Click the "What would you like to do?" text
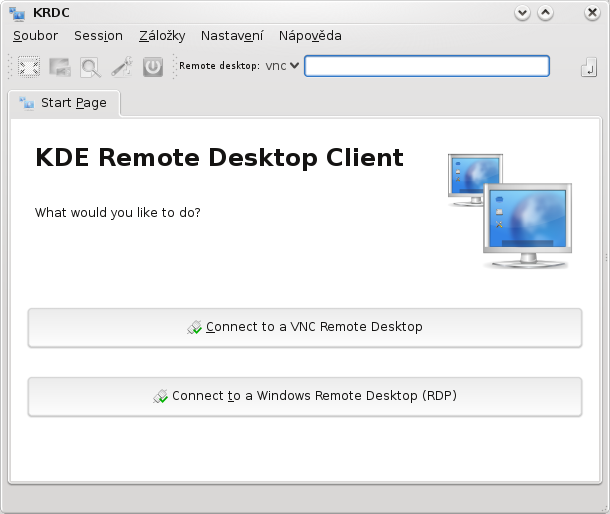Screen dimensions: 610x514 point(117,213)
